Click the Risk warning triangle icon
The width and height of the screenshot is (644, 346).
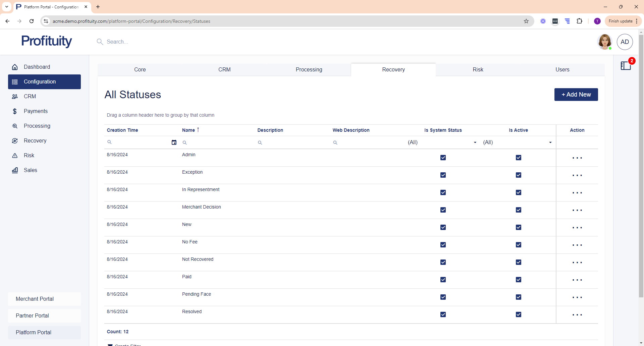tap(15, 156)
